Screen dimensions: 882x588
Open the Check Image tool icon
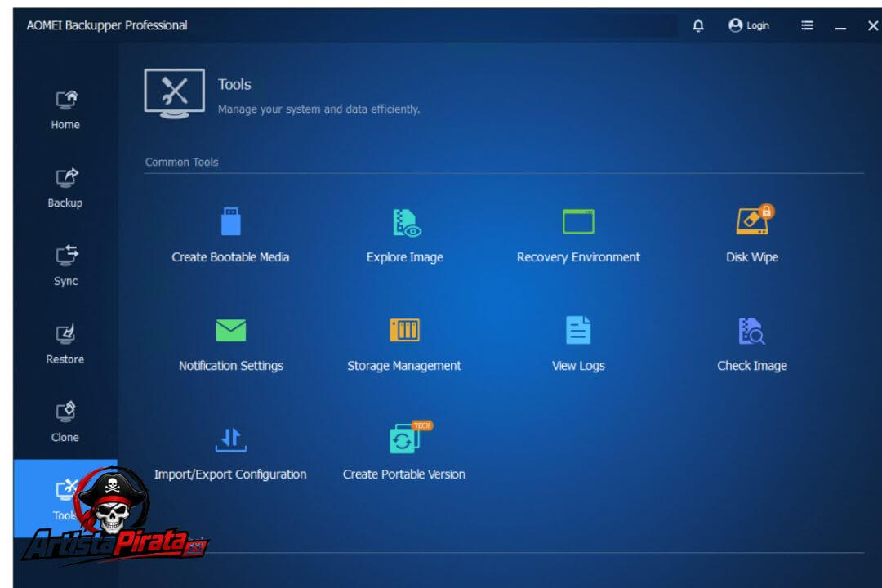(x=751, y=331)
